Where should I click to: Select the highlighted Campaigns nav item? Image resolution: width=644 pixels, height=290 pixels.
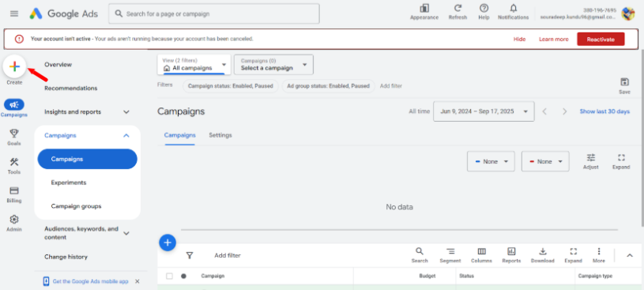(x=87, y=159)
